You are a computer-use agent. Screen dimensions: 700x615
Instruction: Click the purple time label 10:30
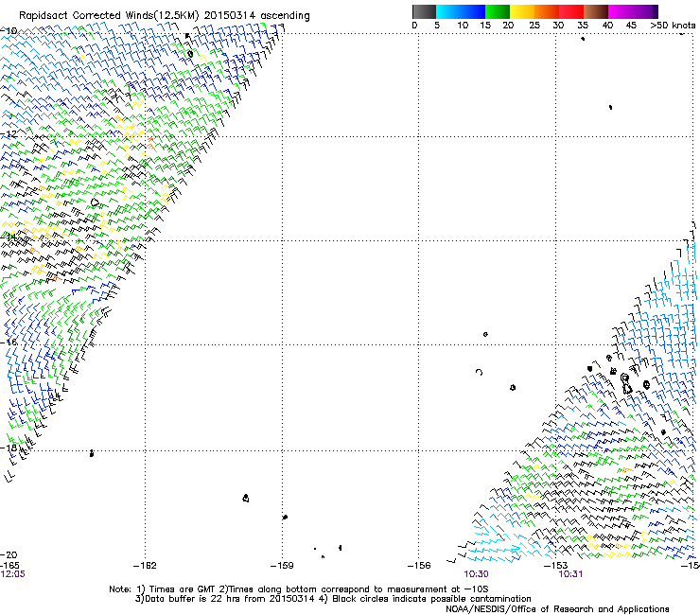477,574
